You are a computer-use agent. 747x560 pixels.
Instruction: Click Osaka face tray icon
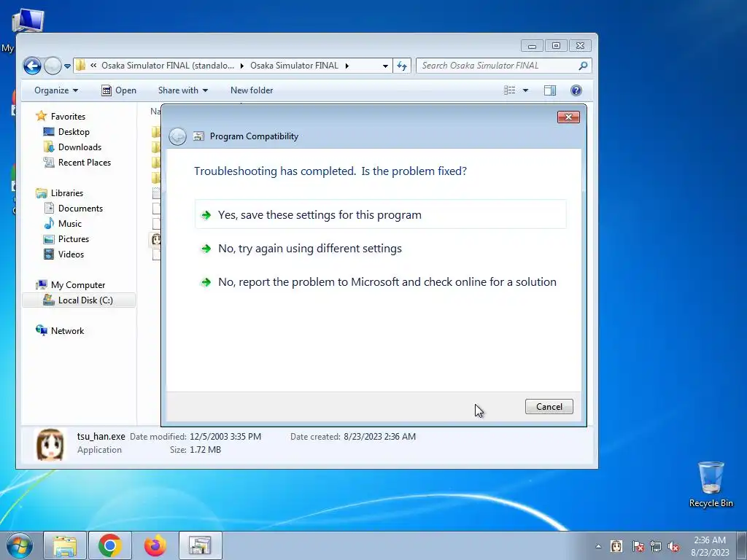tap(616, 546)
